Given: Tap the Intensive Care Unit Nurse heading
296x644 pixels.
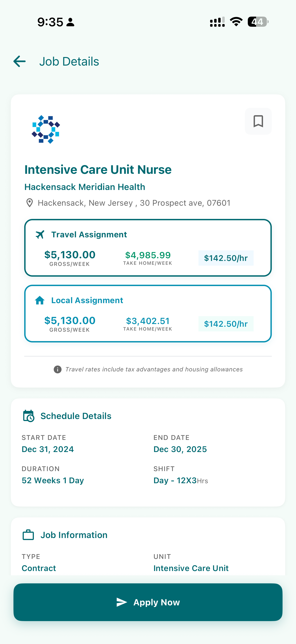Looking at the screenshot, I should (98, 170).
